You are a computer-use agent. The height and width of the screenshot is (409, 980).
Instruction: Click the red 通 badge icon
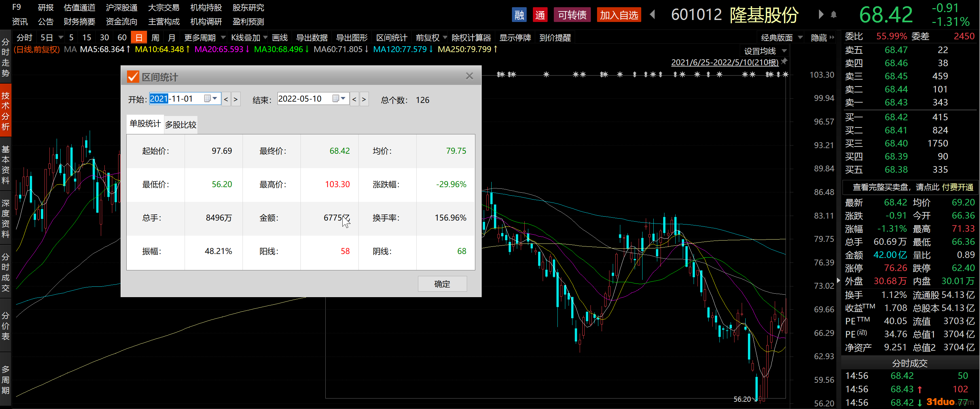(540, 15)
